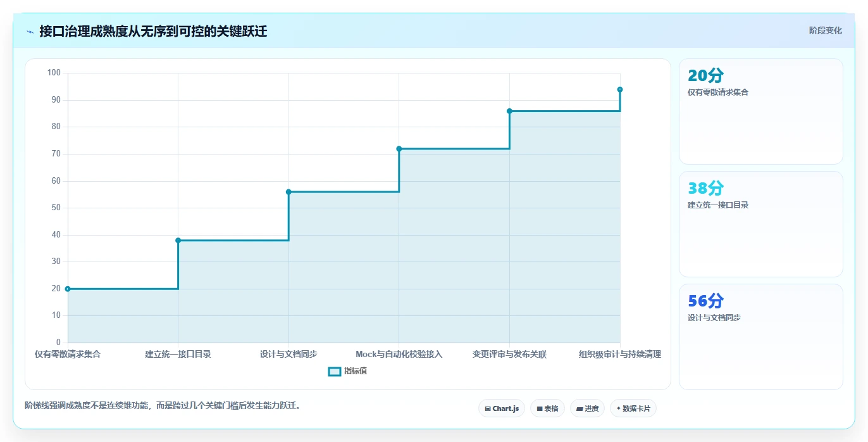This screenshot has height=442, width=868.
Task: Click x-axis label 仅有零散请求集合
Action: (68, 354)
